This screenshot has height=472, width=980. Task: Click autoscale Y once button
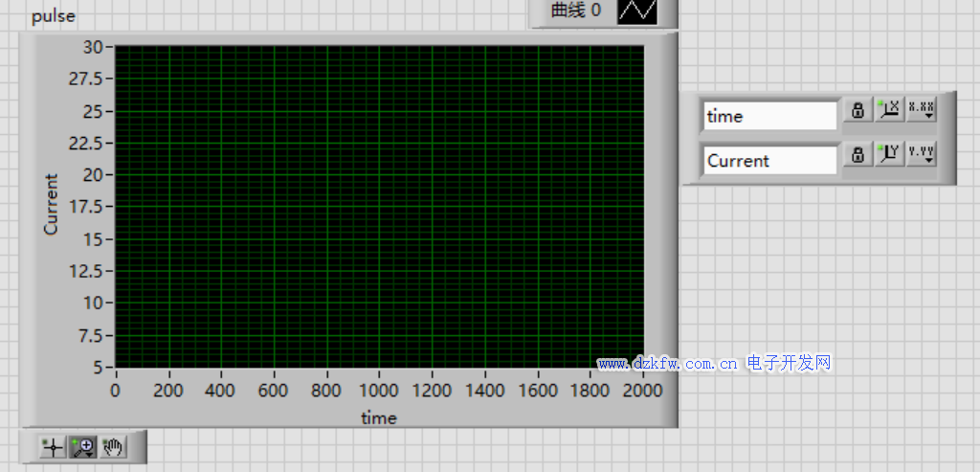pos(890,154)
